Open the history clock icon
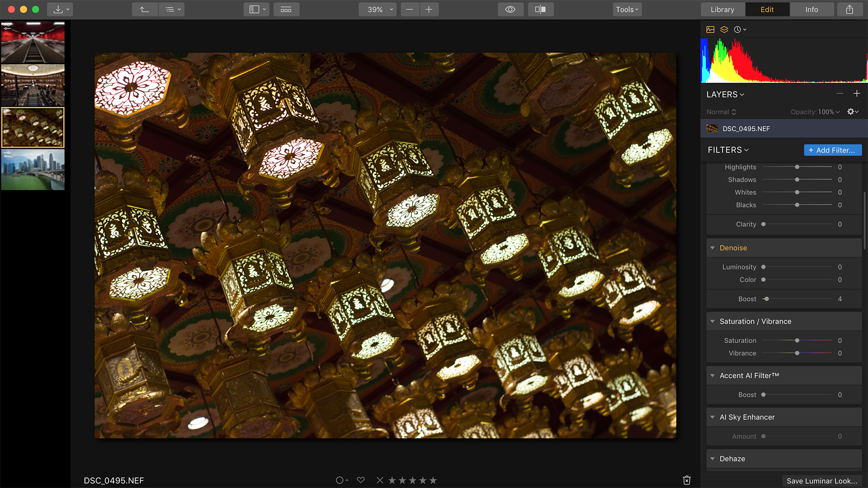Screen dimensions: 868x488 [x=738, y=29]
